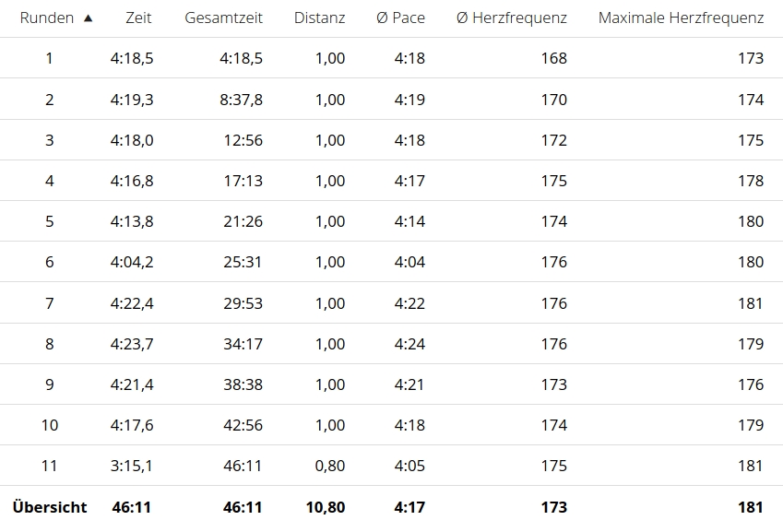The image size is (783, 532).
Task: Sort by the Runden column header
Action: 47,18
